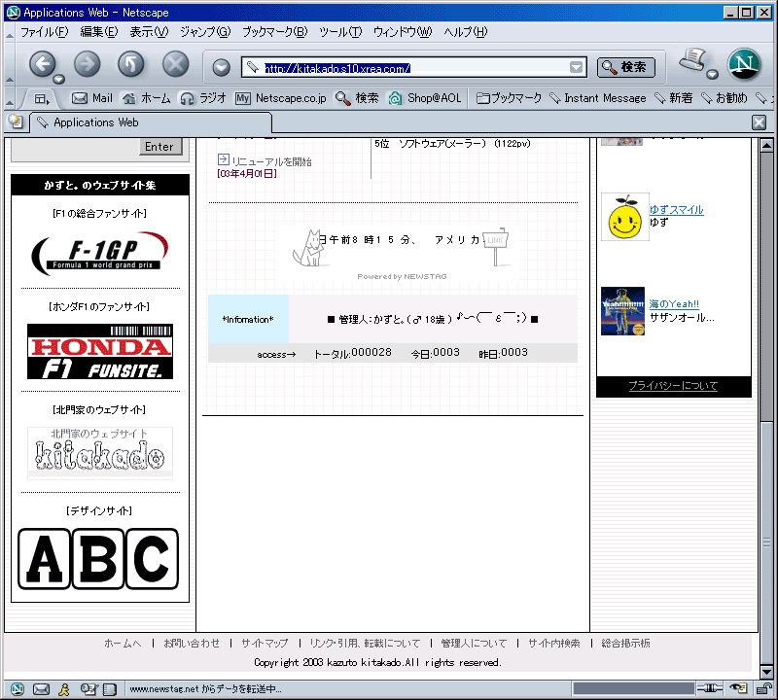Image resolution: width=778 pixels, height=700 pixels.
Task: Open ラジオ from the personal toolbar
Action: (x=203, y=98)
